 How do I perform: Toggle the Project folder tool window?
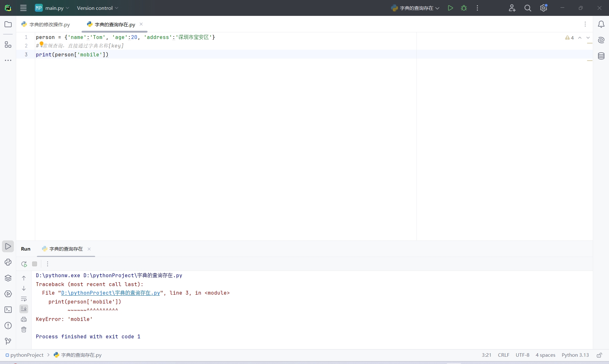8,24
